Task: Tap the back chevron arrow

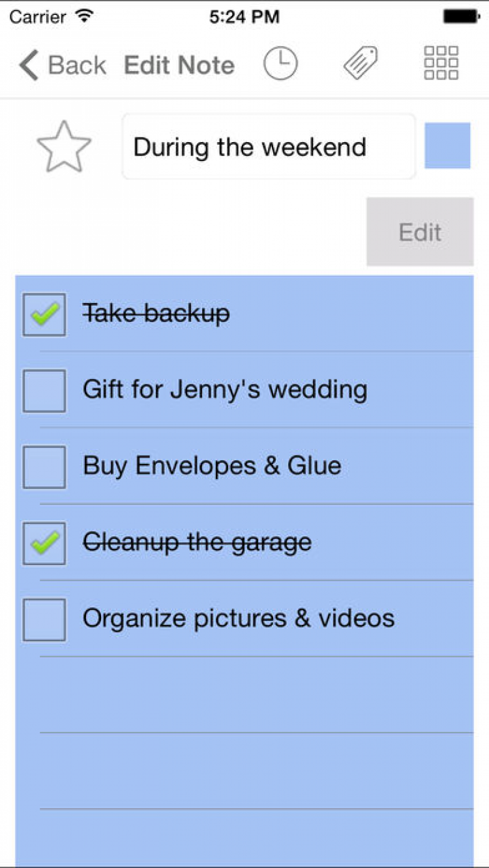Action: click(29, 65)
